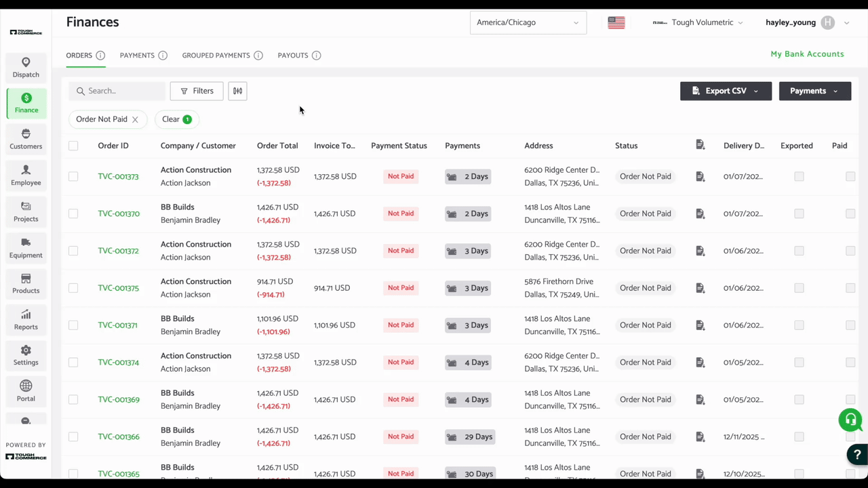Viewport: 868px width, 488px height.
Task: Select the Customers sidebar icon
Action: [26, 139]
